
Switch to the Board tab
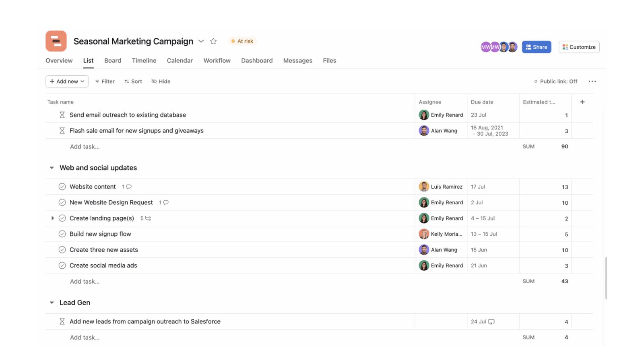pos(113,60)
